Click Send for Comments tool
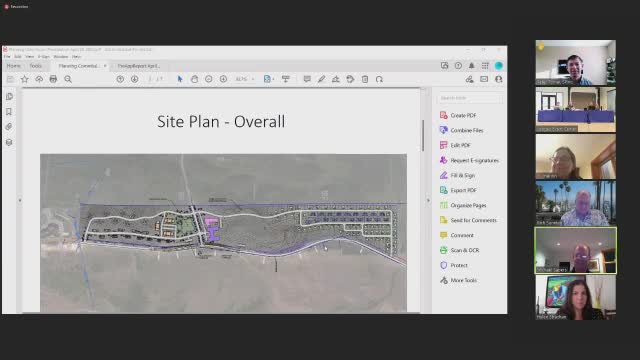 click(x=468, y=220)
